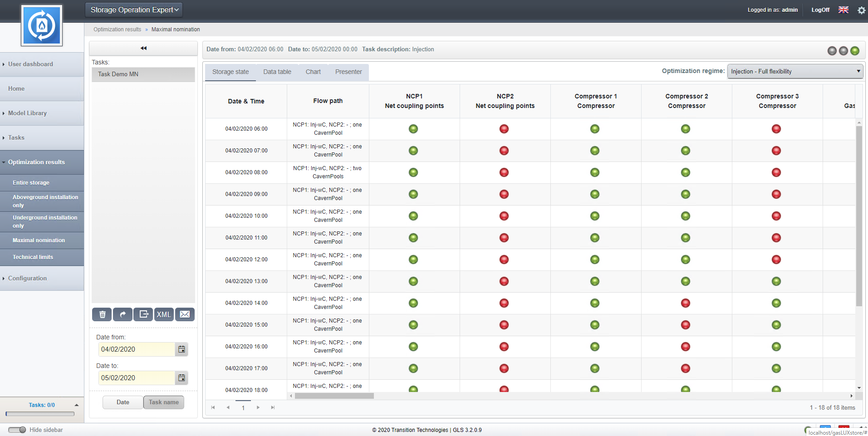Open Technical limits in sidebar

click(x=33, y=257)
